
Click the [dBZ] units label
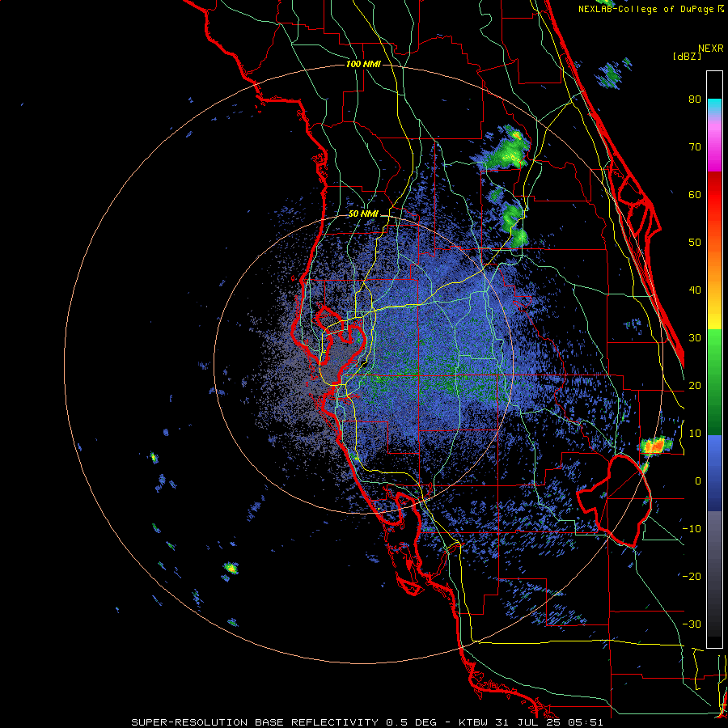(687, 57)
